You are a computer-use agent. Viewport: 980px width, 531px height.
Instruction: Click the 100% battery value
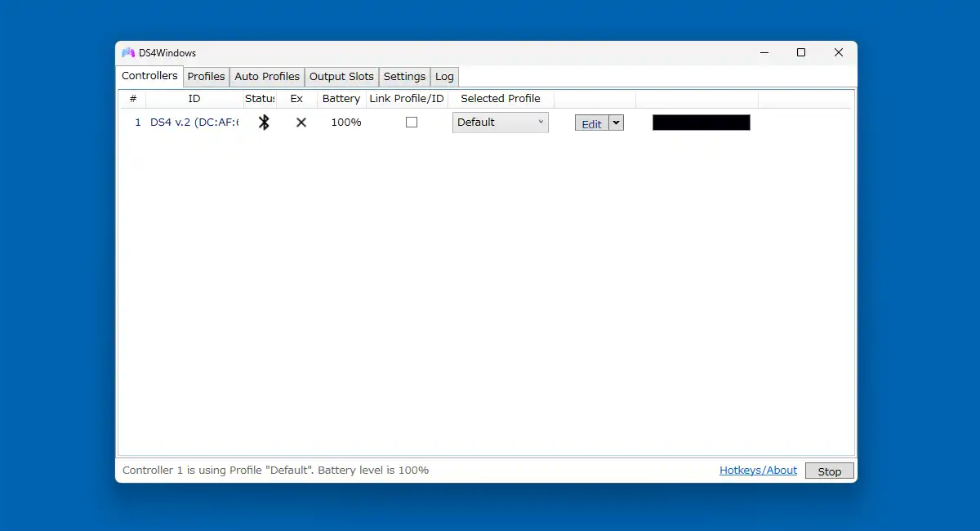pyautogui.click(x=345, y=123)
